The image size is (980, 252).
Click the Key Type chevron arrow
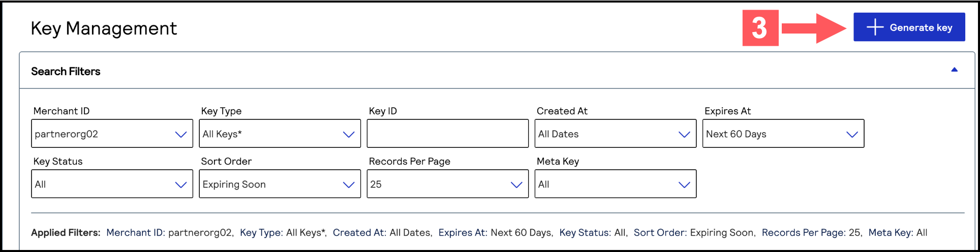click(348, 134)
